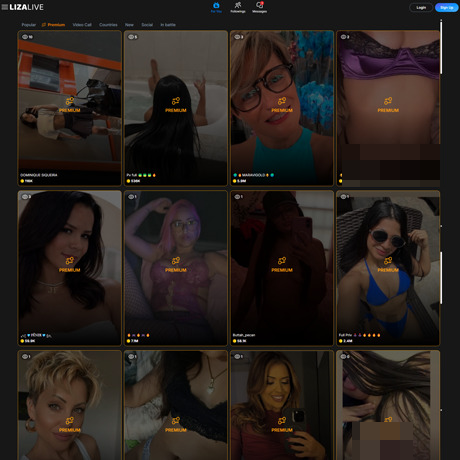
Task: Click the eye icon showing 2 viewers
Action: (343, 37)
